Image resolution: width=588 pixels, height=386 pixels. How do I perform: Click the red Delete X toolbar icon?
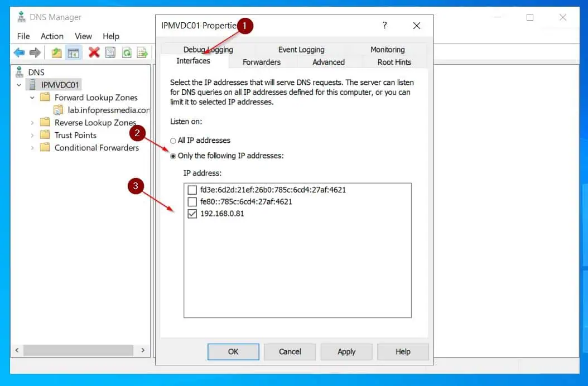(x=94, y=52)
